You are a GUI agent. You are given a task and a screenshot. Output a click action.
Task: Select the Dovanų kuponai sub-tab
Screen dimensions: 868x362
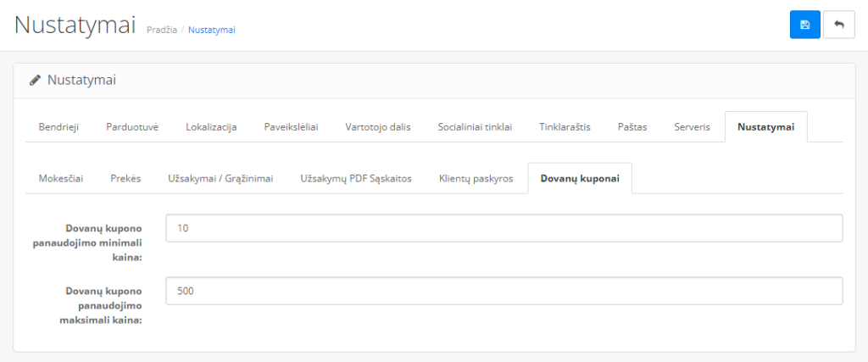[x=580, y=178]
